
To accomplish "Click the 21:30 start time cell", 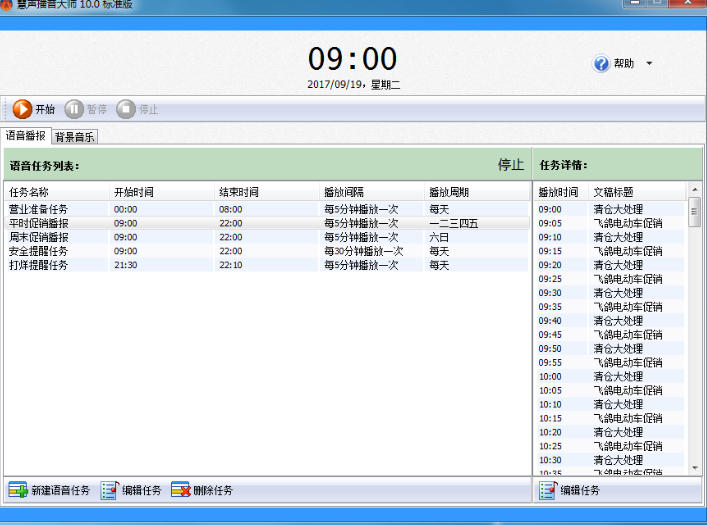I will 125,265.
